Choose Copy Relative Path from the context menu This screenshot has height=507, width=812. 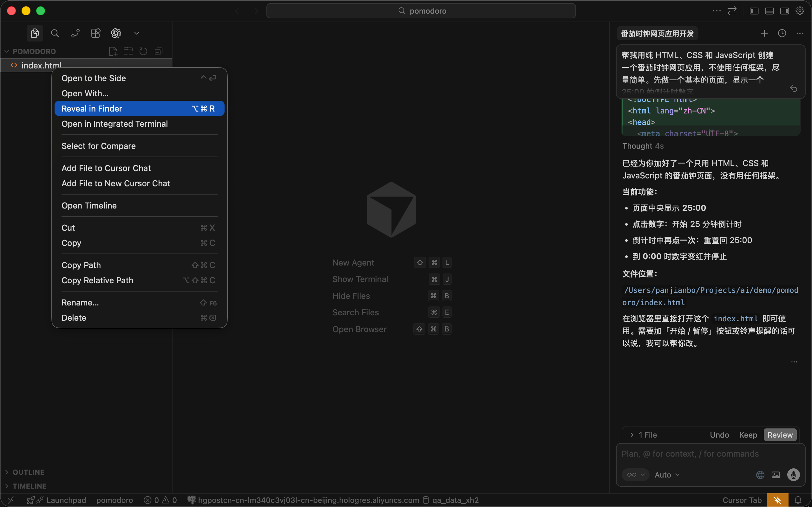point(97,280)
